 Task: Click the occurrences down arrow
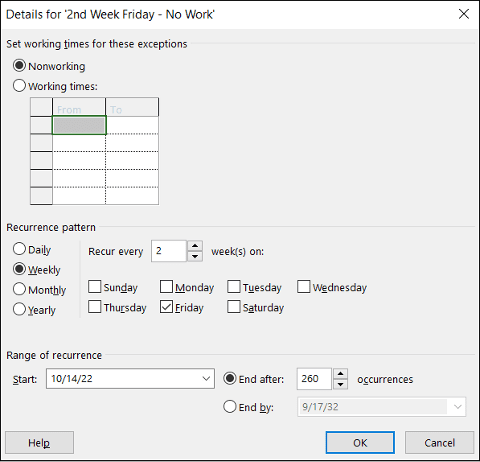340,384
